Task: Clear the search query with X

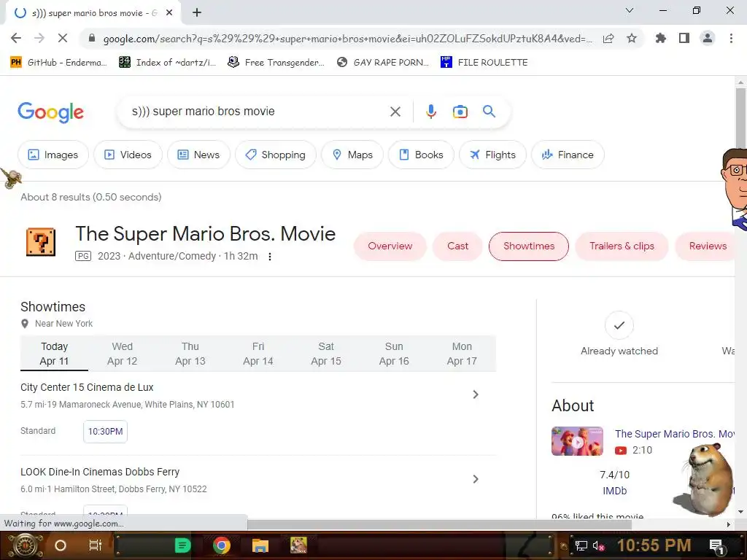Action: point(395,112)
